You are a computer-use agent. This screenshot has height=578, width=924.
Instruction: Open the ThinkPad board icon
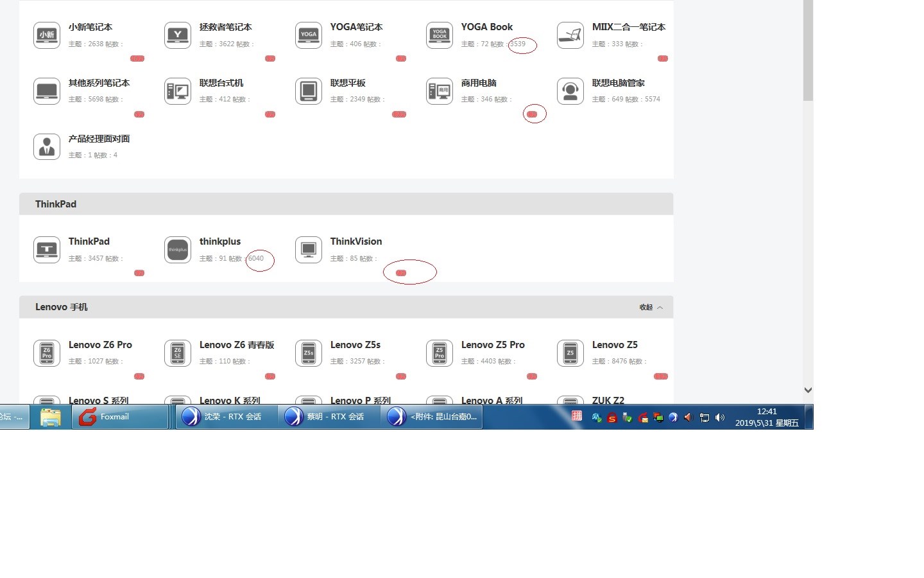point(47,250)
